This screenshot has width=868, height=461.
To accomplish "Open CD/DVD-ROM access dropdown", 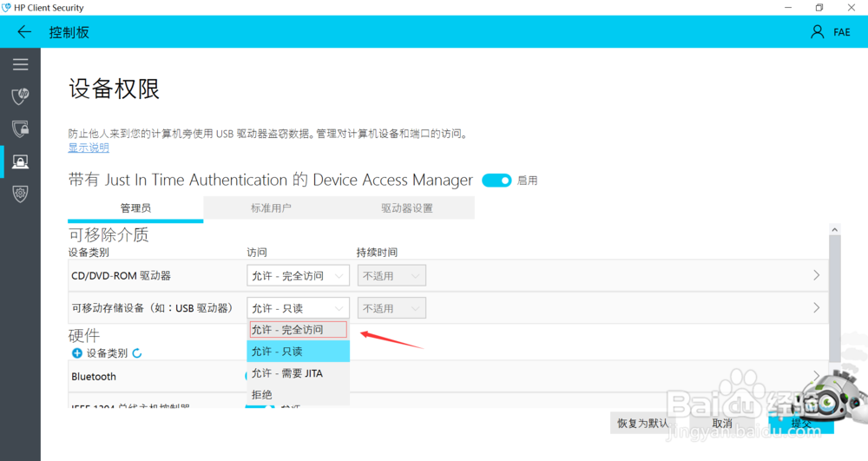I will click(298, 275).
